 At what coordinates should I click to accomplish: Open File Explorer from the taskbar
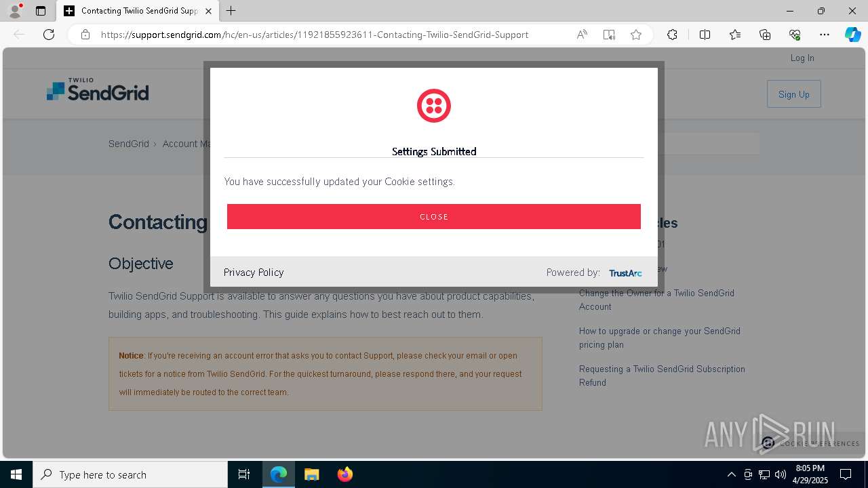tap(311, 474)
